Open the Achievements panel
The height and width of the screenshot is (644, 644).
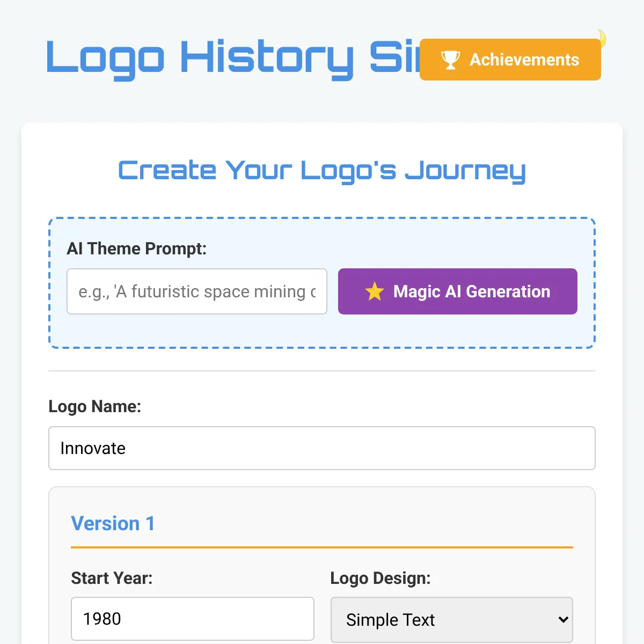click(510, 60)
